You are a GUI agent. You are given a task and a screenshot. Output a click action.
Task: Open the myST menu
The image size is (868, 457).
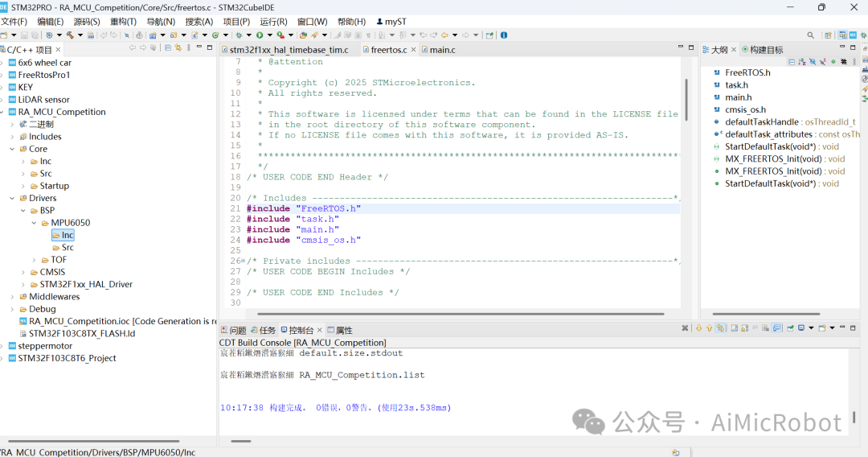pyautogui.click(x=391, y=22)
